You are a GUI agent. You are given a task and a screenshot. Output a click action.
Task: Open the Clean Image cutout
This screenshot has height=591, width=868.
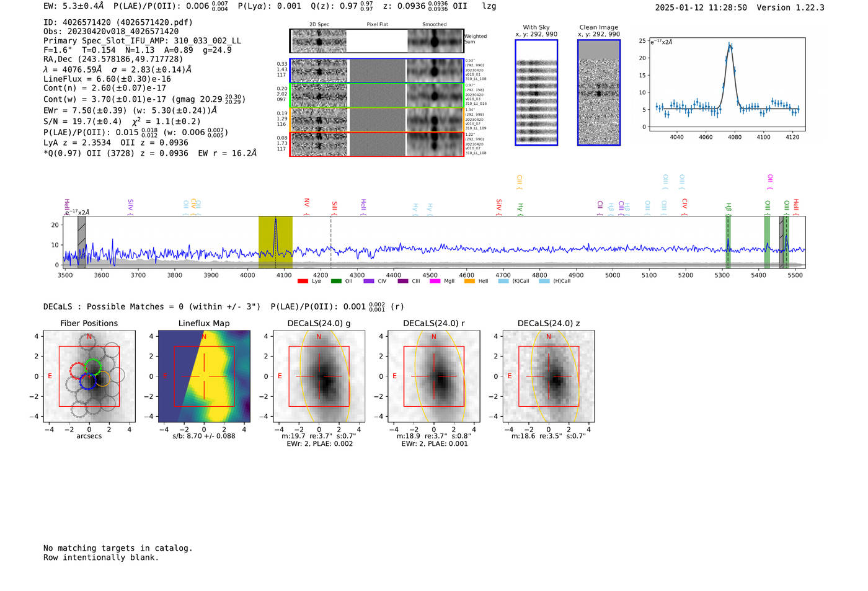599,92
